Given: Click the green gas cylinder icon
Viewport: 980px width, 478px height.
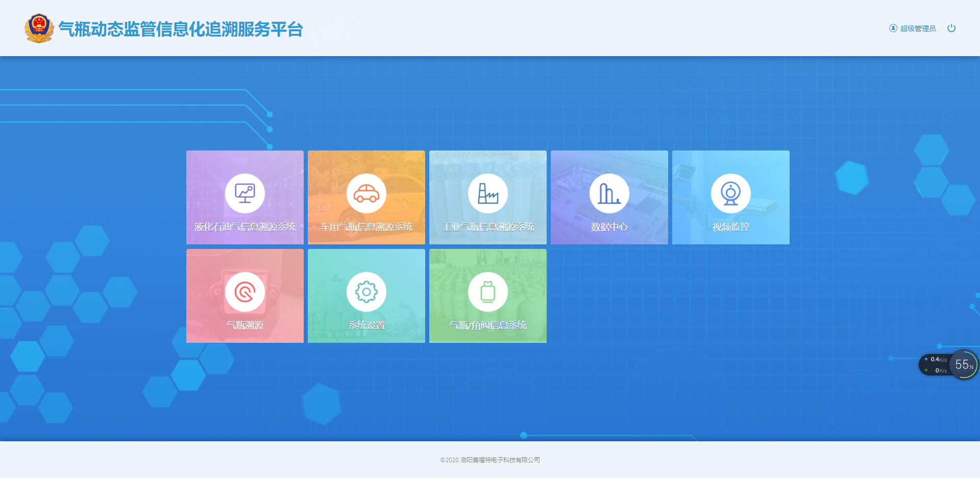Looking at the screenshot, I should click(x=488, y=292).
